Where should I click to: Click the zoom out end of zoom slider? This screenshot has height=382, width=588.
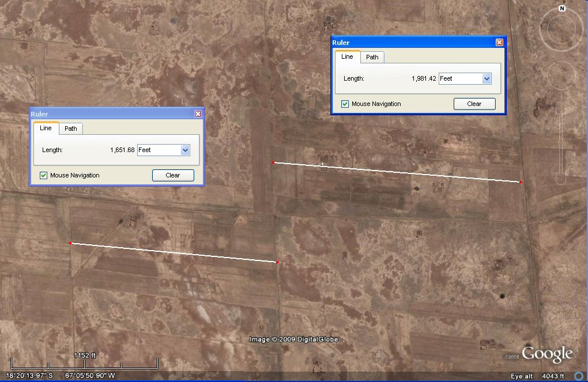(x=561, y=180)
